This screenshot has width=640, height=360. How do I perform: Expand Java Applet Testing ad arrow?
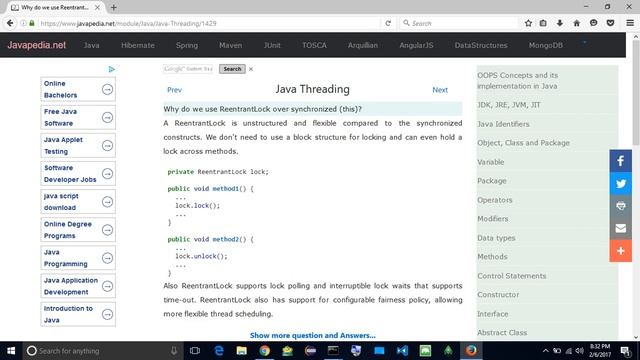point(107,145)
